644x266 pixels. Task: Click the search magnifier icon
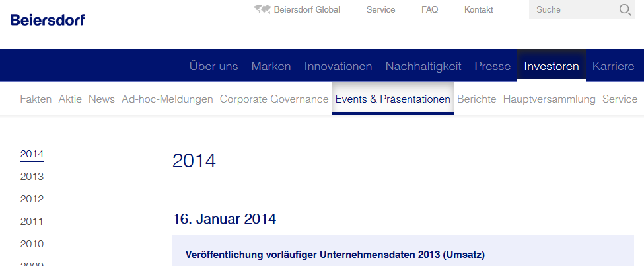pyautogui.click(x=625, y=9)
